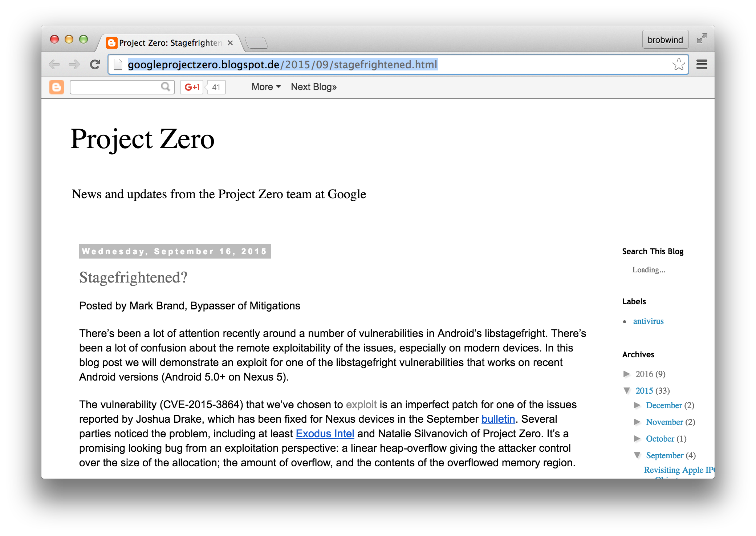Expand the December archive triangle

[x=637, y=405]
